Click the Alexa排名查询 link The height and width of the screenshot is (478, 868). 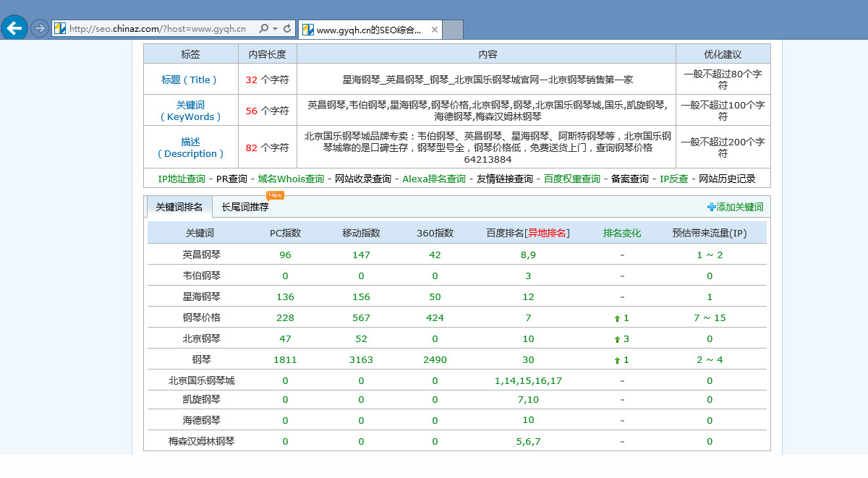click(433, 179)
